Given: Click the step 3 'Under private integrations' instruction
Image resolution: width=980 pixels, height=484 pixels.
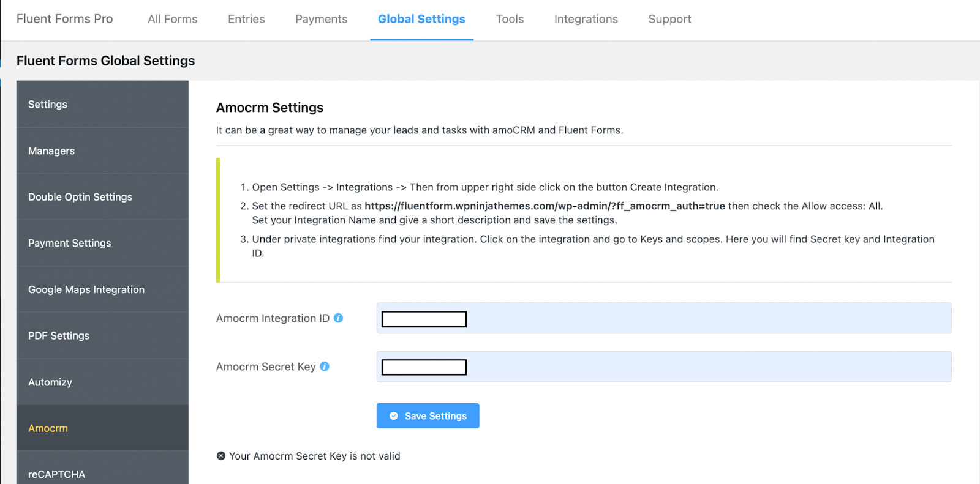Looking at the screenshot, I should [593, 246].
